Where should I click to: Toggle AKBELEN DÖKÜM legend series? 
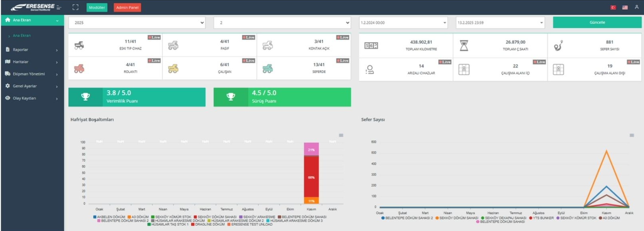[109, 217]
